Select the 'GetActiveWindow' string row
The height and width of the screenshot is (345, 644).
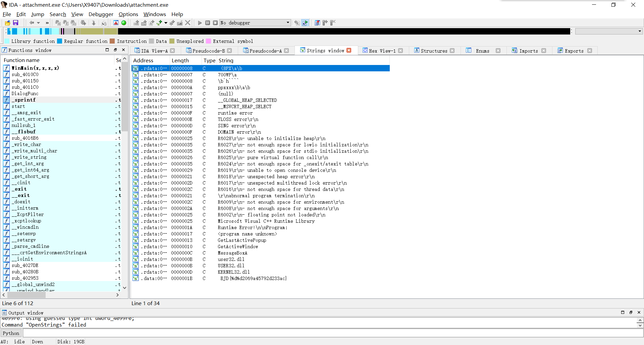(261, 247)
